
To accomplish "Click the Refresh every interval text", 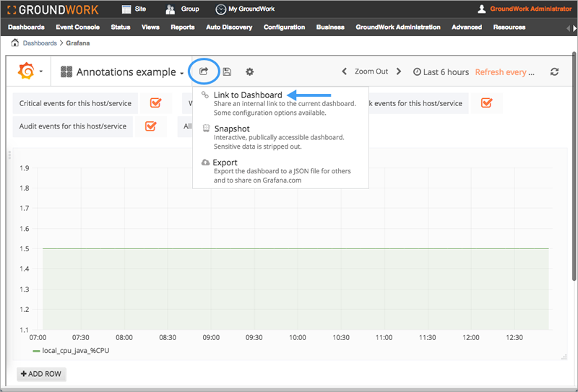I will point(504,72).
